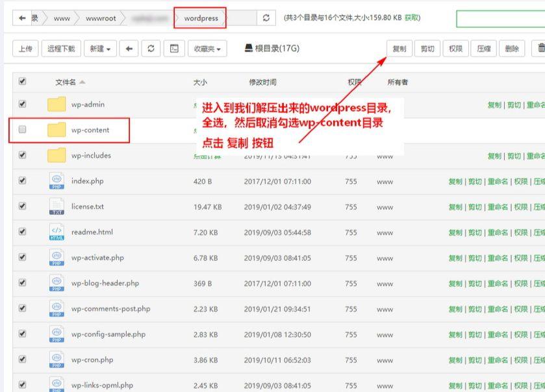
Task: Click the wp-includes folder icon
Action: click(57, 155)
